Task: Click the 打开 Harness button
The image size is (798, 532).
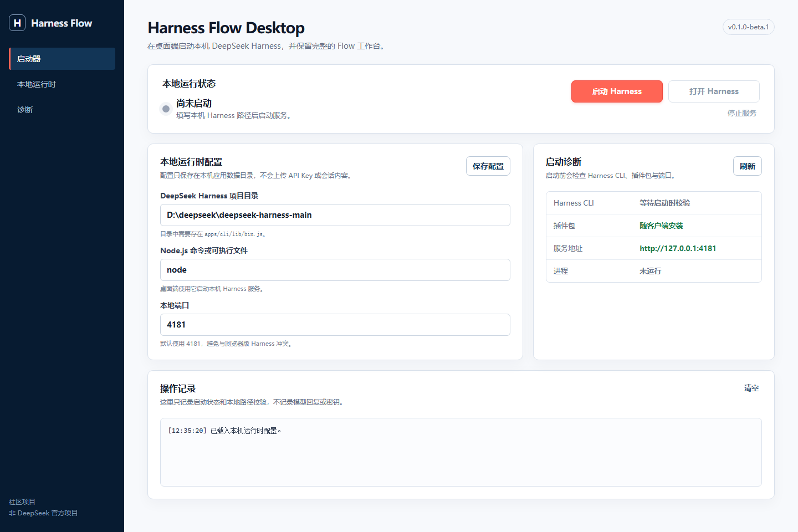Action: (714, 91)
